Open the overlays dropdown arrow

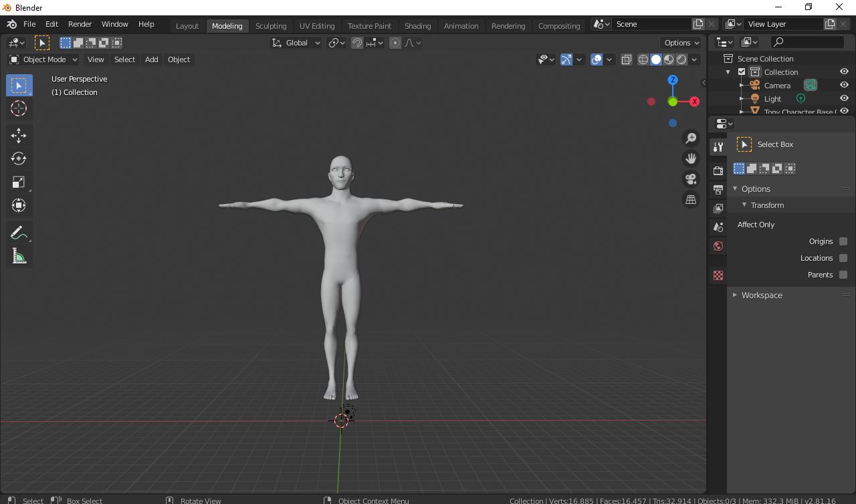pyautogui.click(x=609, y=59)
